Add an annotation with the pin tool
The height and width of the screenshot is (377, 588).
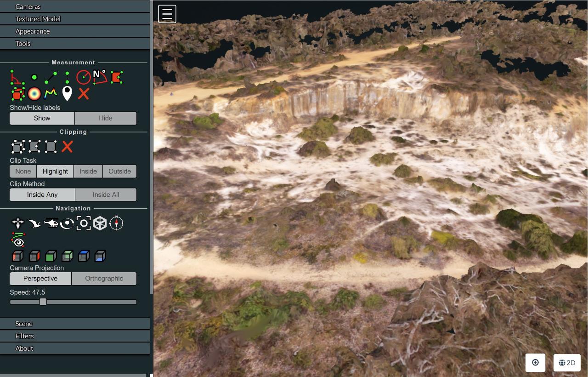[x=67, y=93]
